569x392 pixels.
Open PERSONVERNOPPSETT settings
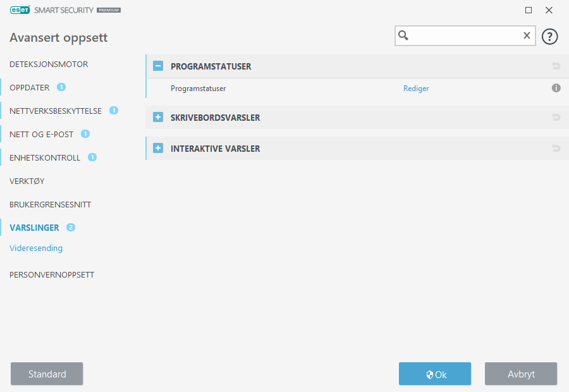52,275
